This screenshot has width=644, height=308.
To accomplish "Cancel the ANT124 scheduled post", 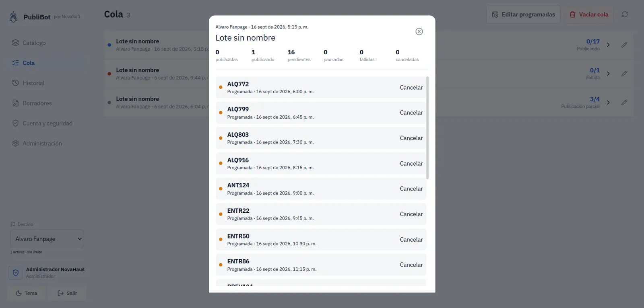I will (x=411, y=189).
